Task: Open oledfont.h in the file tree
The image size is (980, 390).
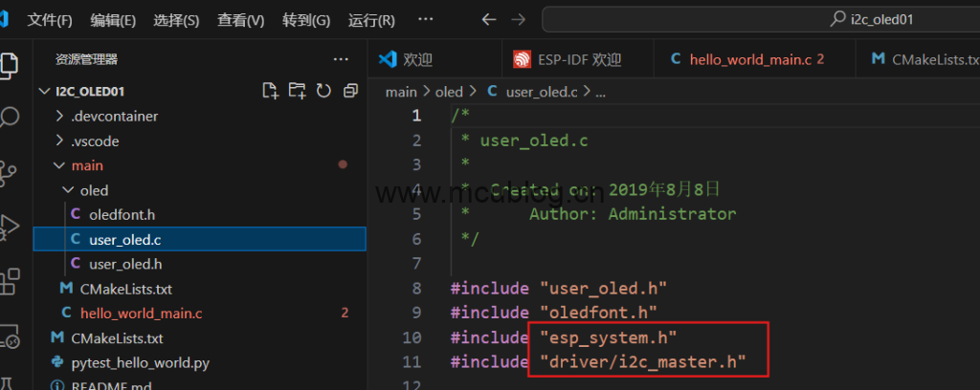Action: 122,214
